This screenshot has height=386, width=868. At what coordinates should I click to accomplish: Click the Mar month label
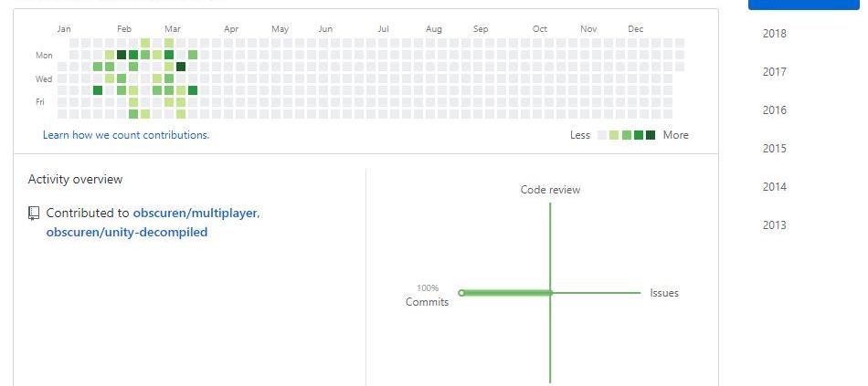point(173,29)
